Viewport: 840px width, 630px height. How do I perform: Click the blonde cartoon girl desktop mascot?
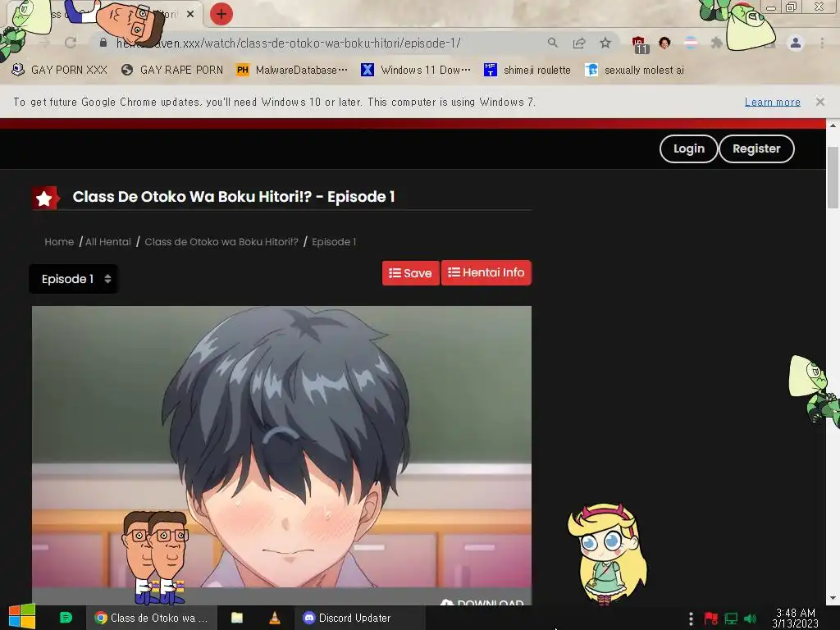click(606, 554)
